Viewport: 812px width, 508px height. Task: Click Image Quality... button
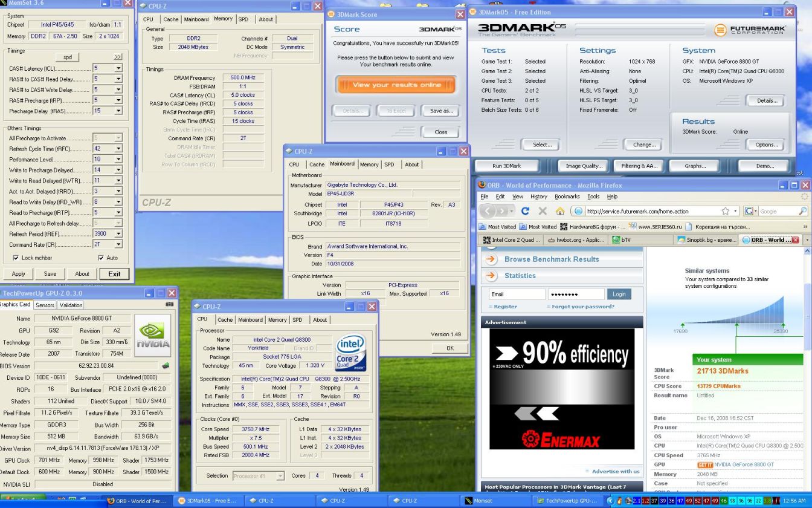tap(584, 166)
